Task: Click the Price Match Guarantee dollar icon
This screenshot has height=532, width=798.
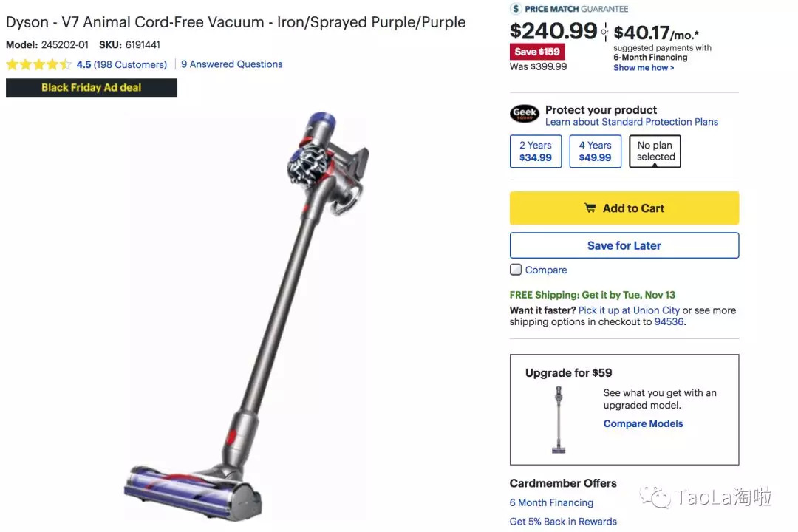Action: click(516, 9)
